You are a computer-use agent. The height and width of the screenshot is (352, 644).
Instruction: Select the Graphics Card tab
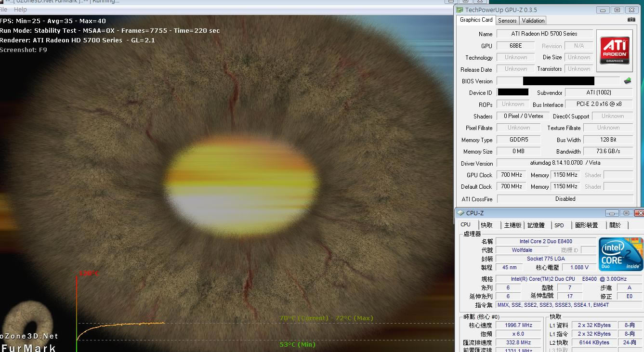(476, 20)
